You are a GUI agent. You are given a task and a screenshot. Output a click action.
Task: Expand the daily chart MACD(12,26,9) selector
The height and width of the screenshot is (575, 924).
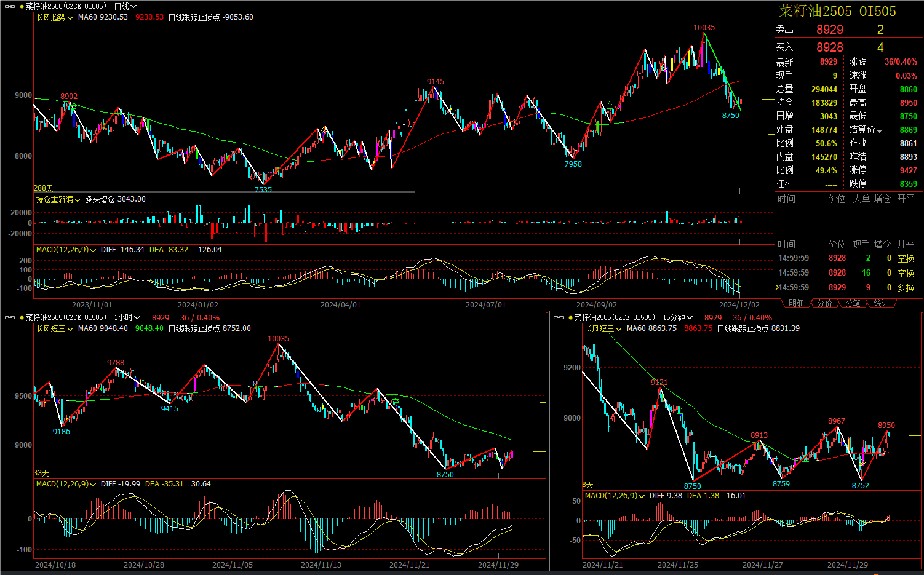coord(66,250)
